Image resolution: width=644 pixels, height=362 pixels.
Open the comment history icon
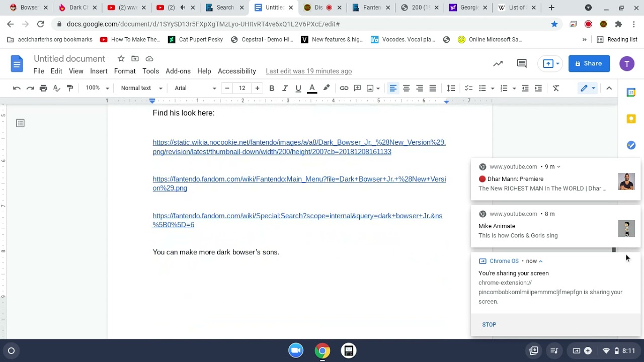[x=522, y=63]
